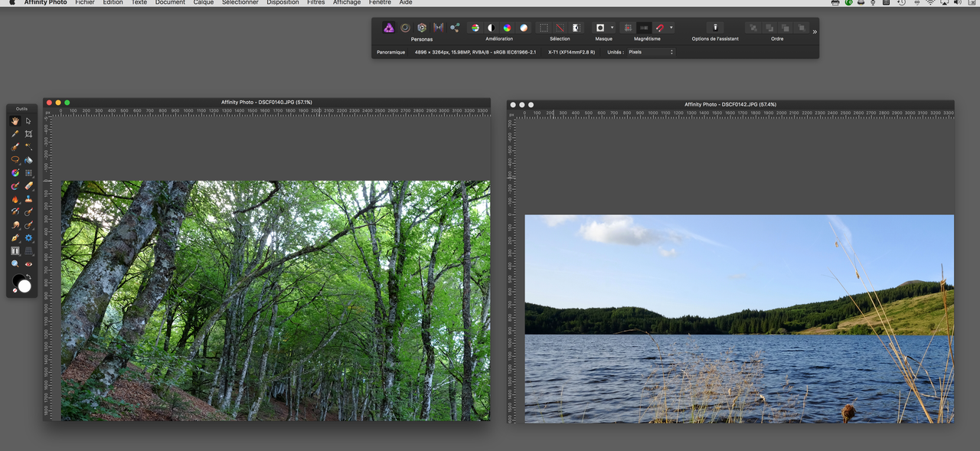
Task: Open the Sélectionner menu
Action: (240, 2)
